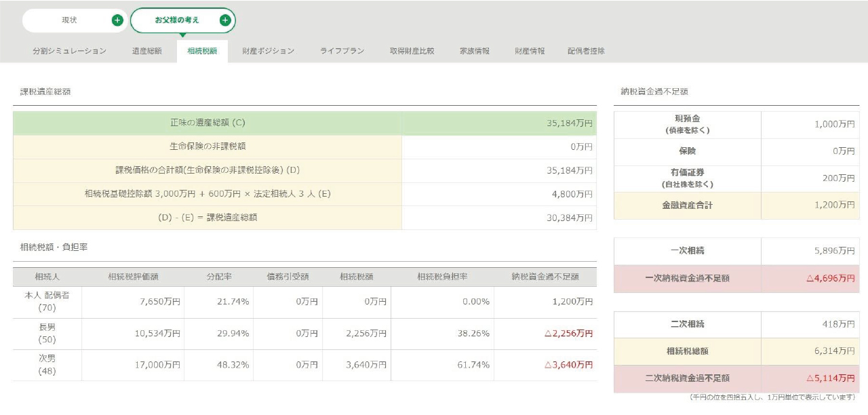Click the green plus icon beside 現状

pyautogui.click(x=117, y=20)
